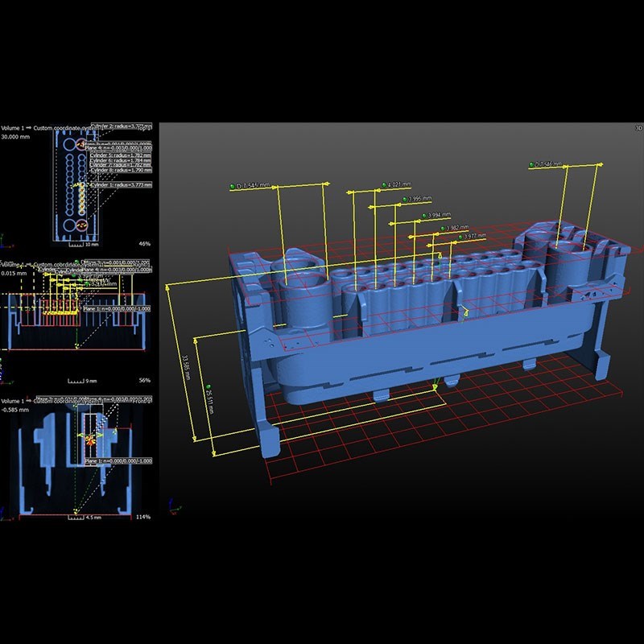Click the 9 mm scale bar in right view

[x=82, y=381]
